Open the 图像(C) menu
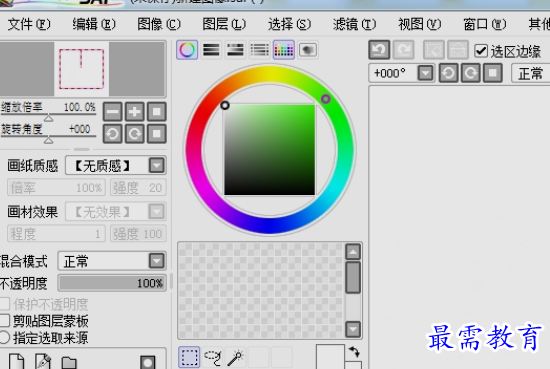 [x=159, y=24]
